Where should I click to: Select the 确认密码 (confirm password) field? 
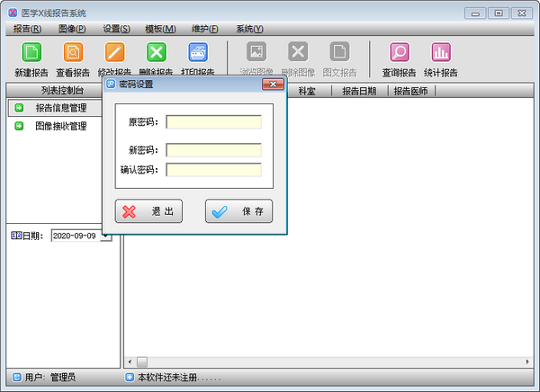(213, 170)
